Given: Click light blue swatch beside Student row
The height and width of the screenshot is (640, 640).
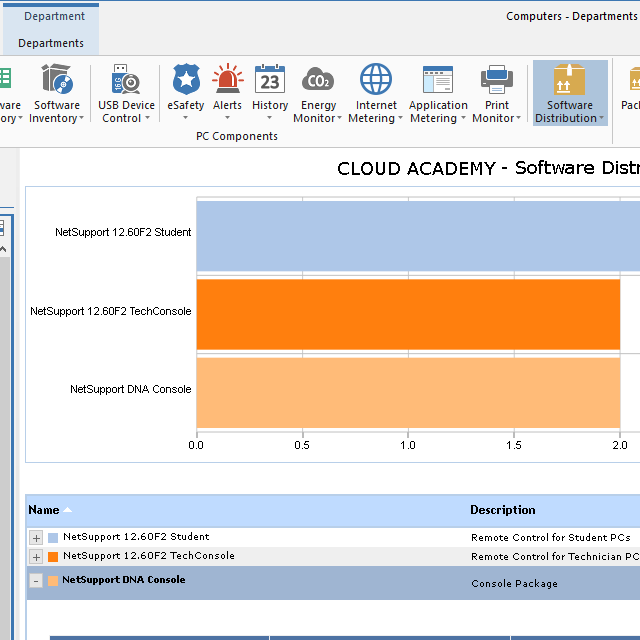Looking at the screenshot, I should [53, 538].
